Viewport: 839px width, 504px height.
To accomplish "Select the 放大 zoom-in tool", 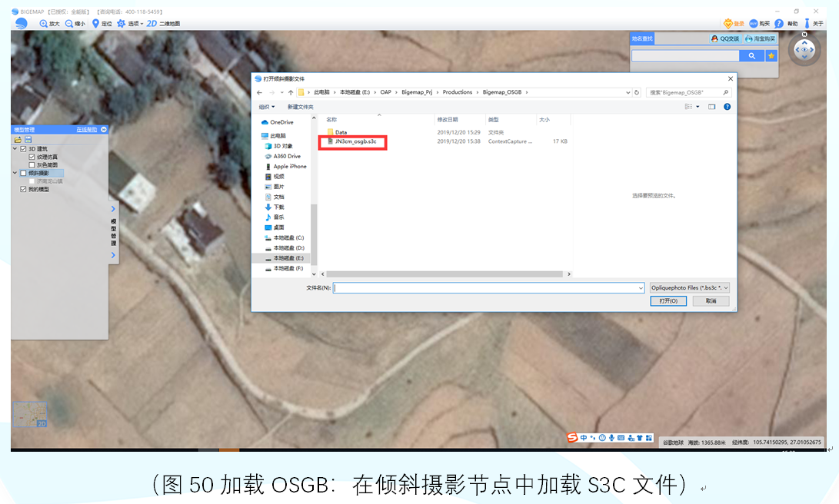I will [x=49, y=24].
